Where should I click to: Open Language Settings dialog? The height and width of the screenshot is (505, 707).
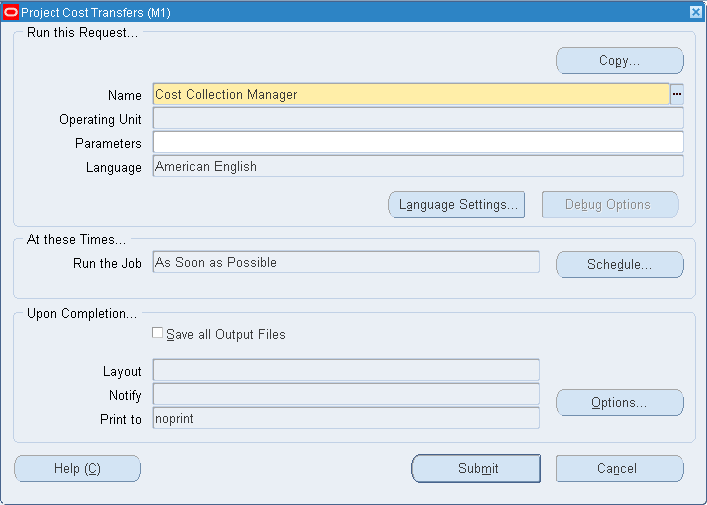pos(456,205)
